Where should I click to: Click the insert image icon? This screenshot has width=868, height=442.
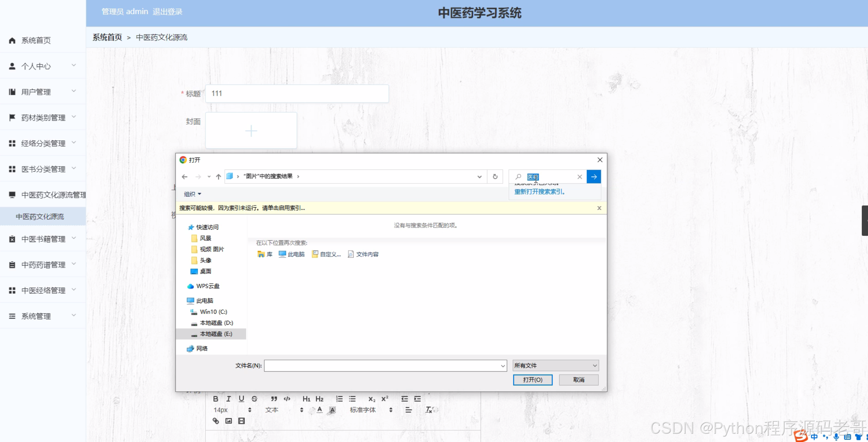229,421
